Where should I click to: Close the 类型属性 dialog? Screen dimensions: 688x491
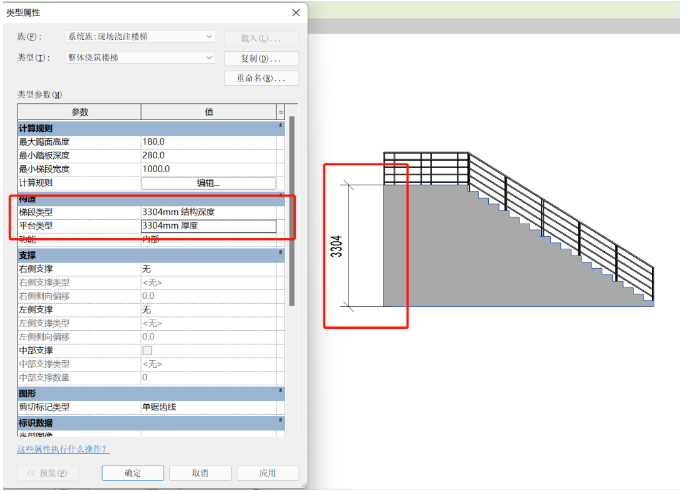(x=296, y=13)
